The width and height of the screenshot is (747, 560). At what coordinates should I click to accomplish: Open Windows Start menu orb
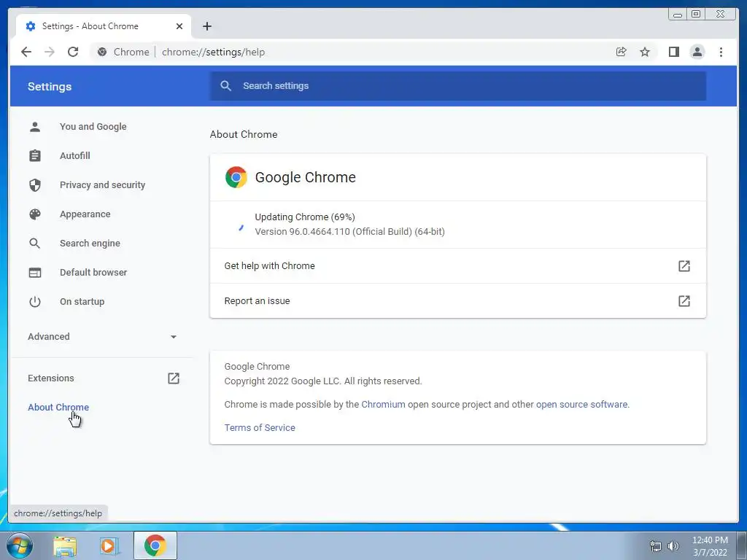19,545
